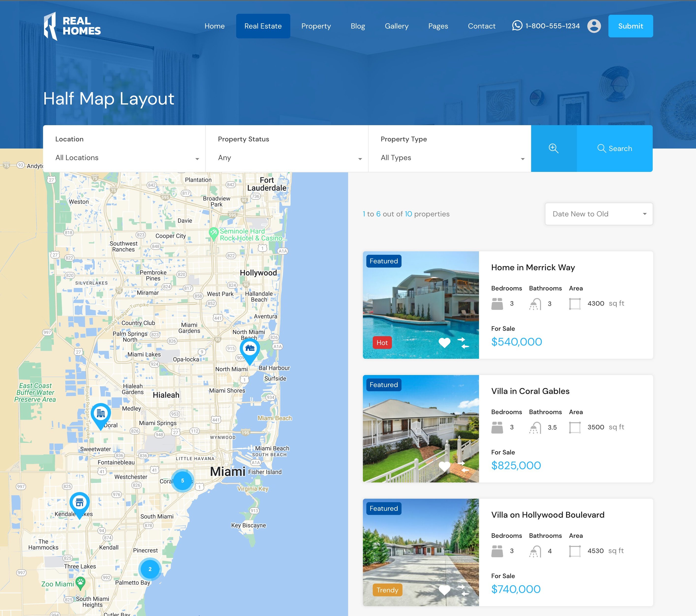Open the Property menu item
Screen dimensions: 696x616
point(316,26)
